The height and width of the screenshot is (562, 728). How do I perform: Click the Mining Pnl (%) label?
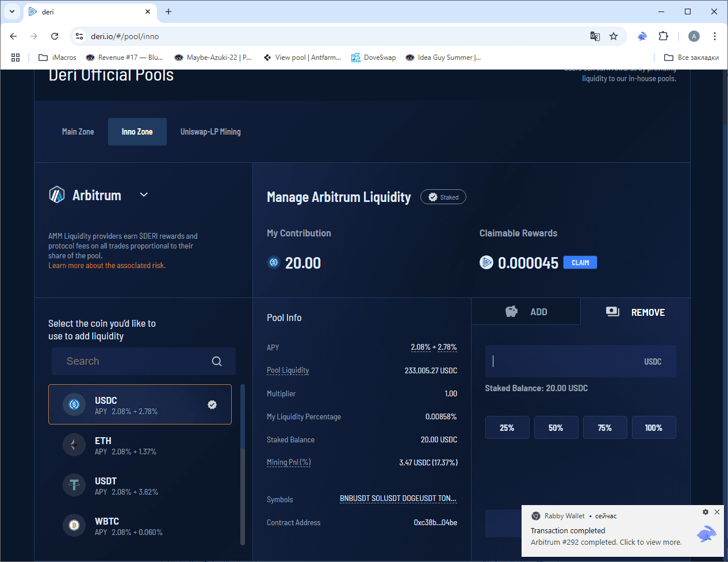pyautogui.click(x=289, y=462)
